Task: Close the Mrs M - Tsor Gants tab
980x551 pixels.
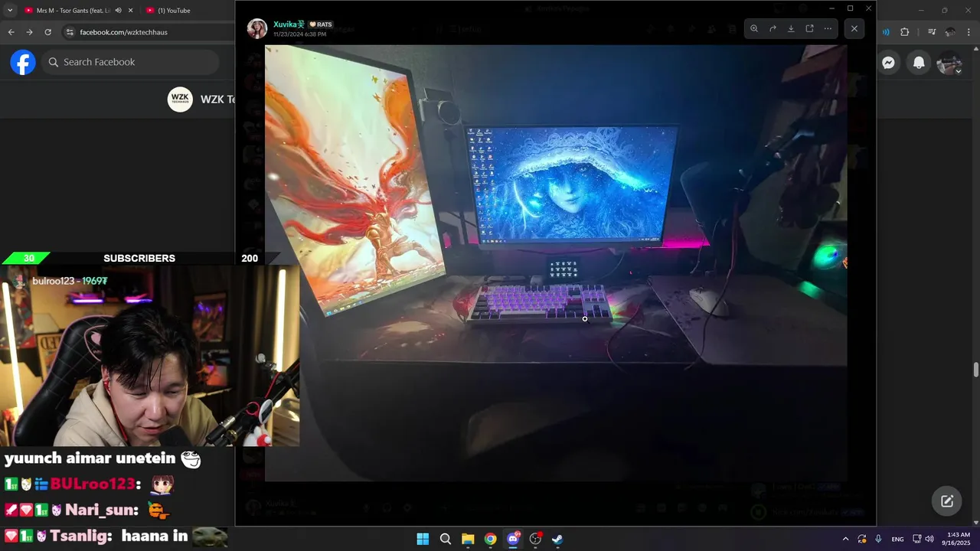Action: (130, 11)
